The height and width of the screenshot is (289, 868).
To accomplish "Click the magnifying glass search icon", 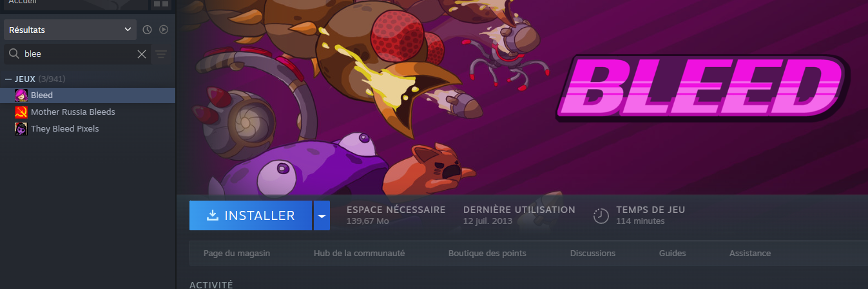I will pos(14,54).
